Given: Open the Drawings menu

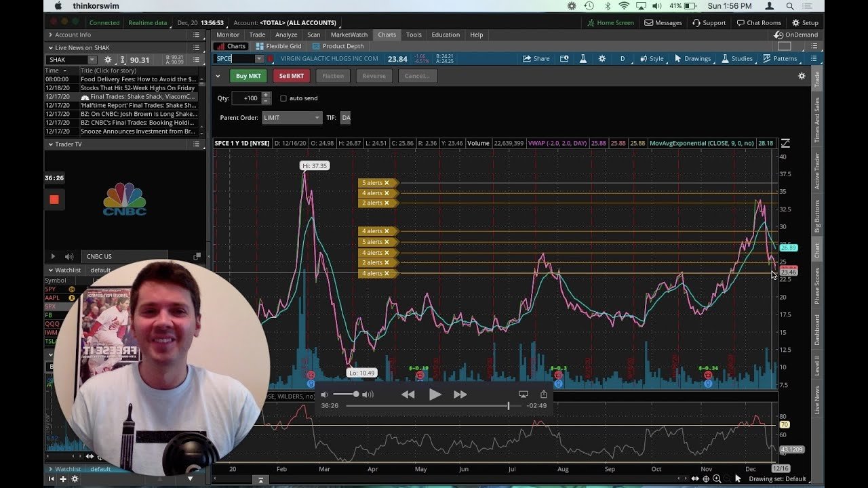Looking at the screenshot, I should [x=692, y=59].
